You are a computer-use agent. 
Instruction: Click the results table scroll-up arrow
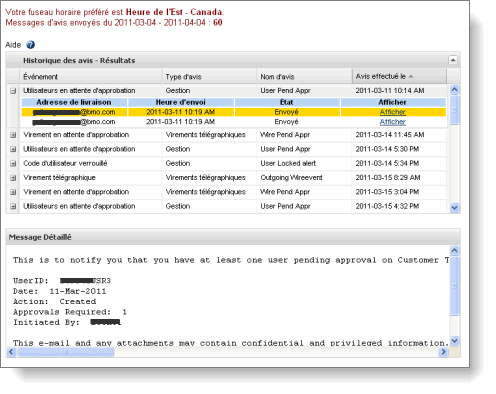(x=455, y=89)
